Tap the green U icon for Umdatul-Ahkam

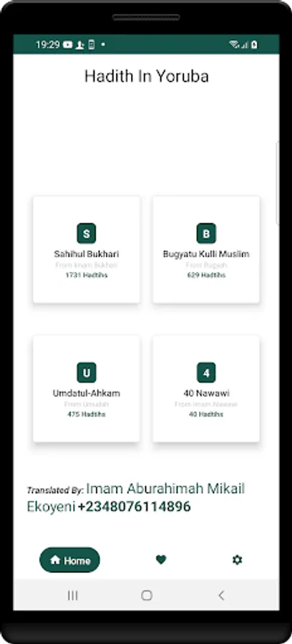click(87, 373)
